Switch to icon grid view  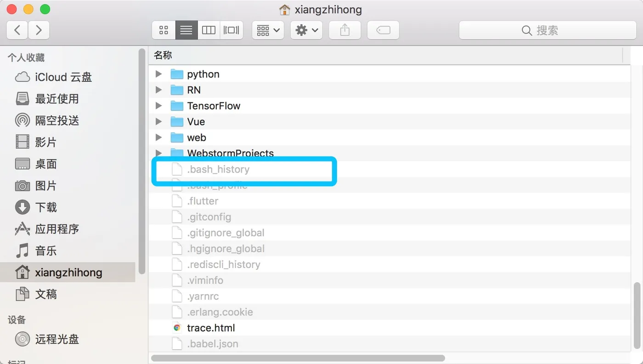pos(164,30)
